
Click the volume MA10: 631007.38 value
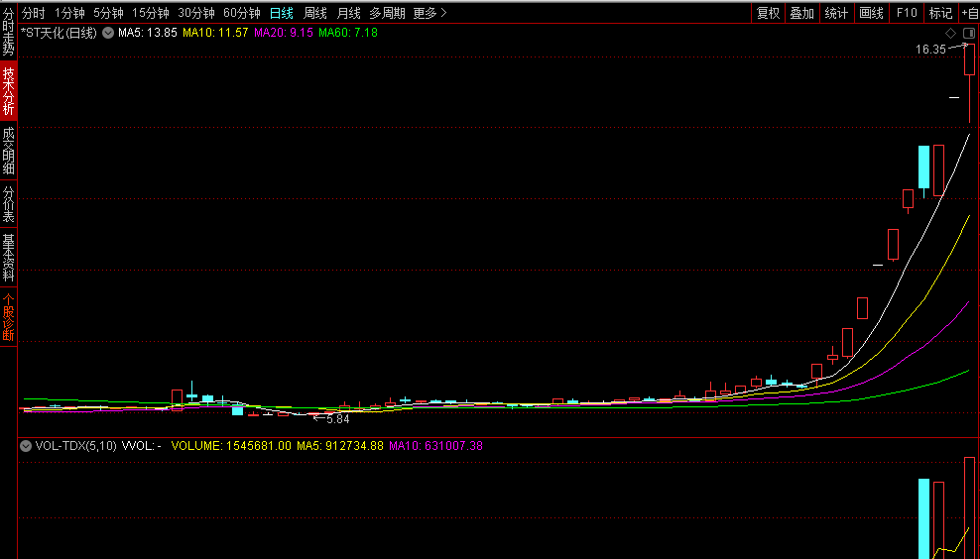435,446
